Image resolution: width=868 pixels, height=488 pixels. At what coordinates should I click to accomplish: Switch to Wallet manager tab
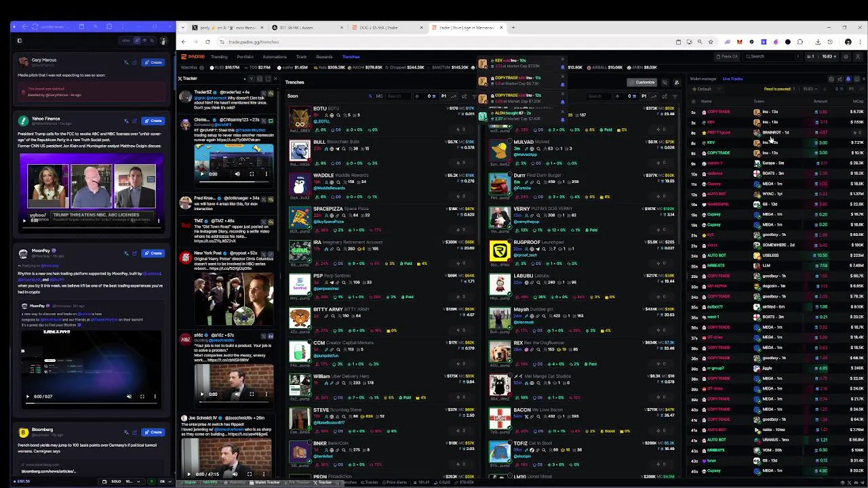703,79
